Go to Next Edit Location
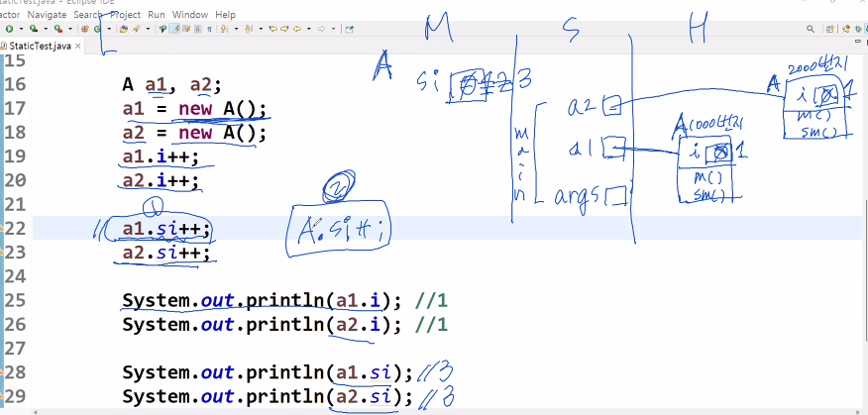868x415 pixels. (284, 29)
